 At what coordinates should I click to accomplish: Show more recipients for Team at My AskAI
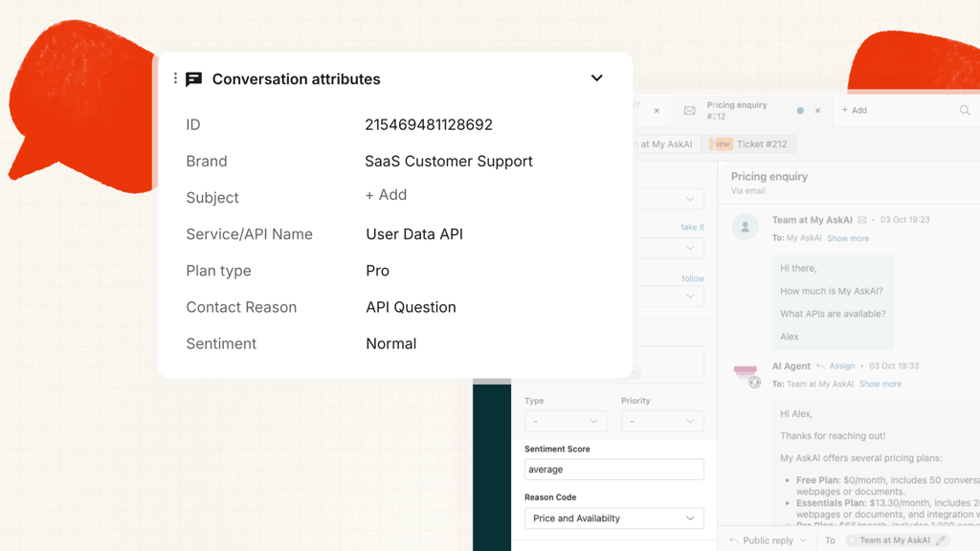click(x=848, y=238)
